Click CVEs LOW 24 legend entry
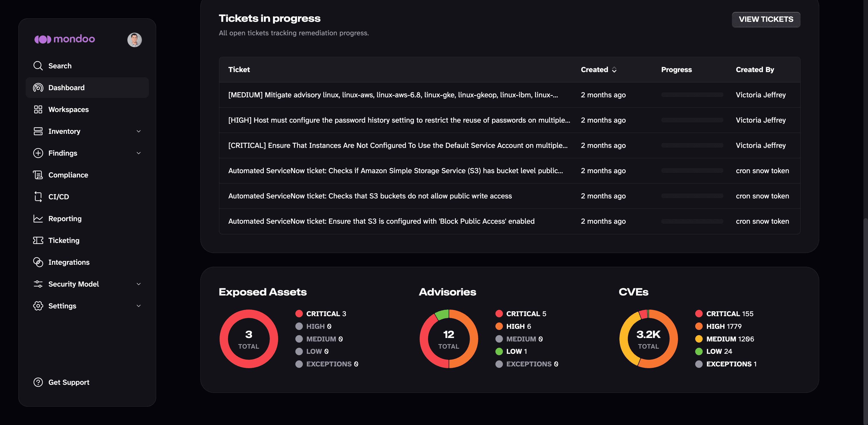868x425 pixels. (714, 351)
